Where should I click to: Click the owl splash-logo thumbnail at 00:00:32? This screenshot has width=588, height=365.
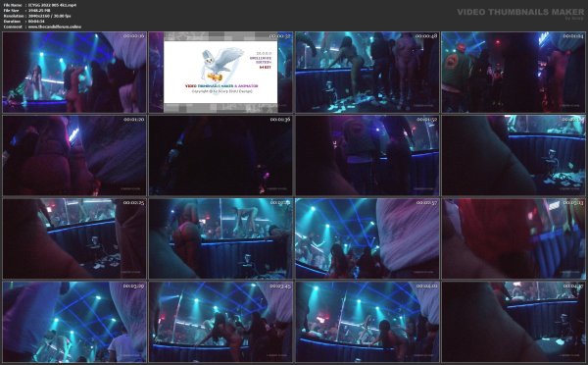pyautogui.click(x=220, y=72)
